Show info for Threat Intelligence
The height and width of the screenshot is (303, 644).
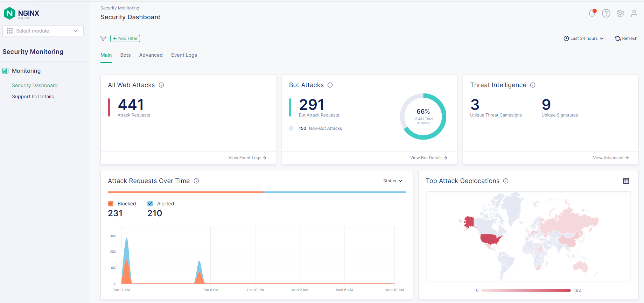(x=532, y=85)
